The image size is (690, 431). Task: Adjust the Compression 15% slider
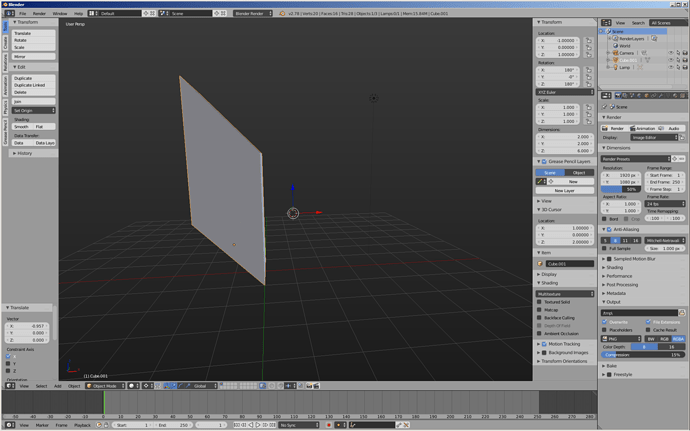(642, 354)
